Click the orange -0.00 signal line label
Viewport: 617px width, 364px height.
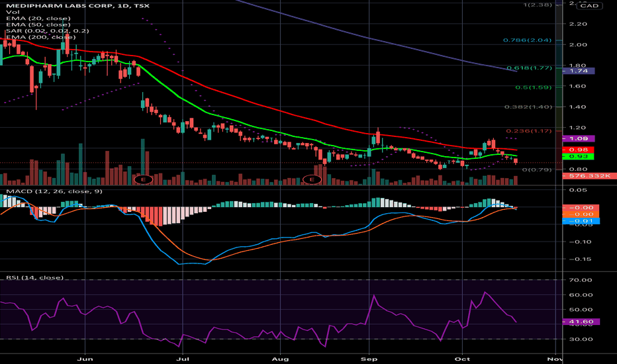[581, 214]
